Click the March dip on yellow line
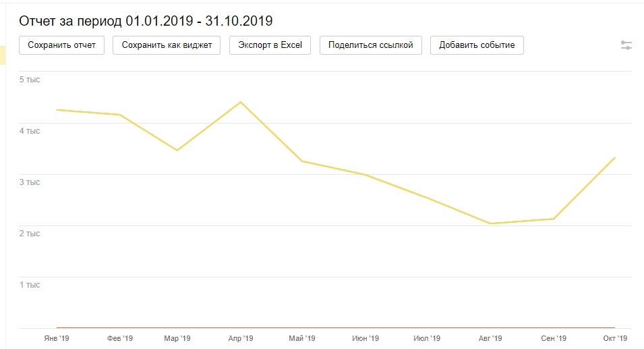644x349 pixels. click(x=177, y=151)
